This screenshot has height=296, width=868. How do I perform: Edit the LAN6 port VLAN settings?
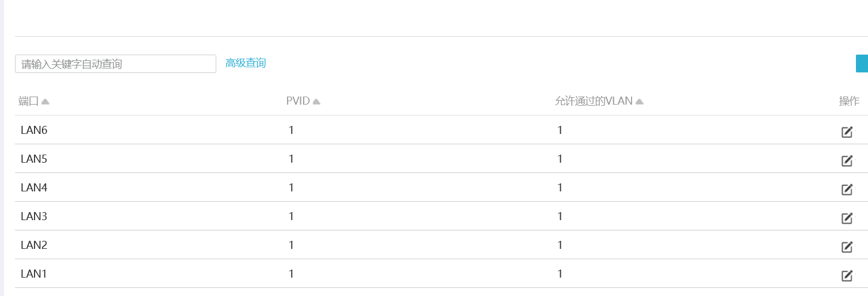(847, 132)
